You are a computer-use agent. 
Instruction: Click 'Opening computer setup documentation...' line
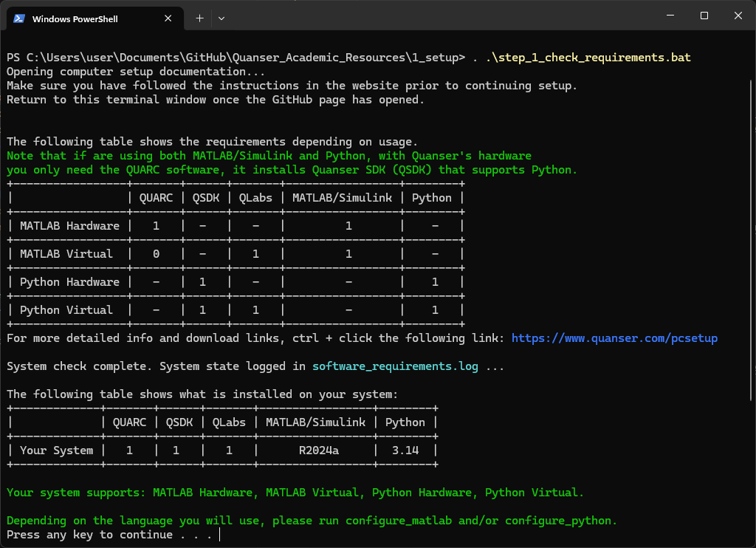point(136,72)
